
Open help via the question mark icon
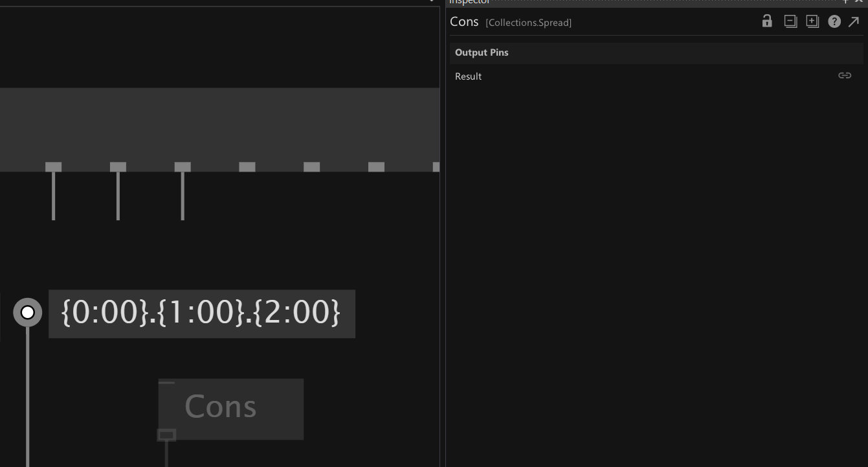click(x=834, y=22)
